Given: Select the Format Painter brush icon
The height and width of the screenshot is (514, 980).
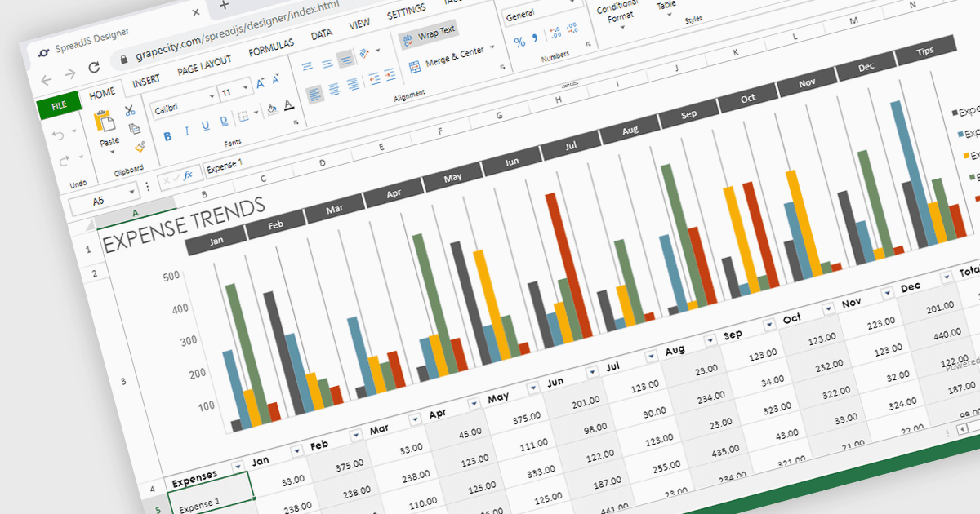Looking at the screenshot, I should click(140, 147).
